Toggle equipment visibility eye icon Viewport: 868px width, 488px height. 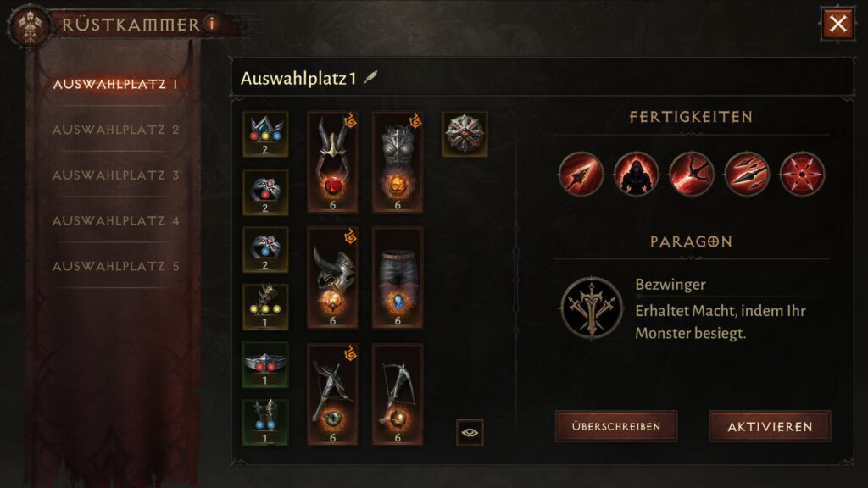pos(470,432)
